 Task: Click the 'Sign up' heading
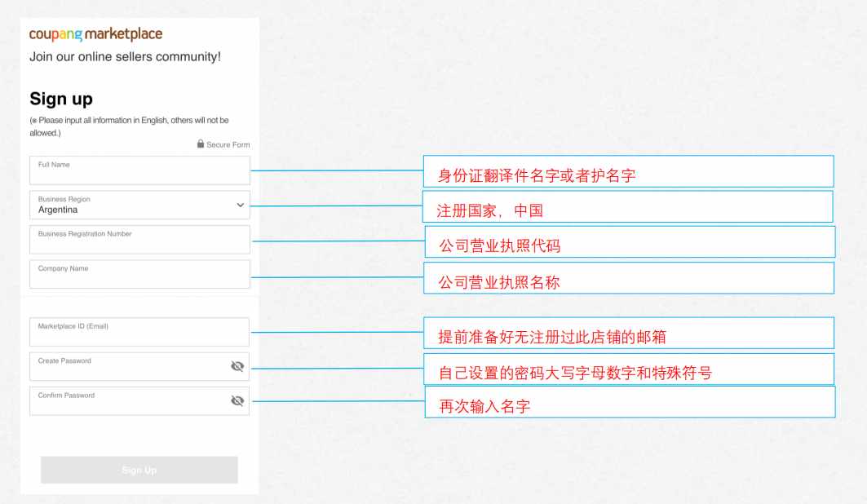pyautogui.click(x=61, y=99)
